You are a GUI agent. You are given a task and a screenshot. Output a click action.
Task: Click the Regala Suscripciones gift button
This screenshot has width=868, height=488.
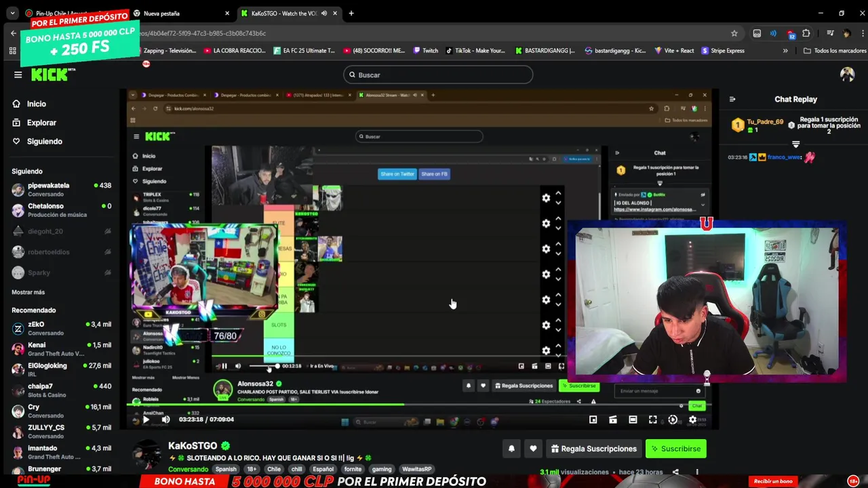click(x=594, y=449)
